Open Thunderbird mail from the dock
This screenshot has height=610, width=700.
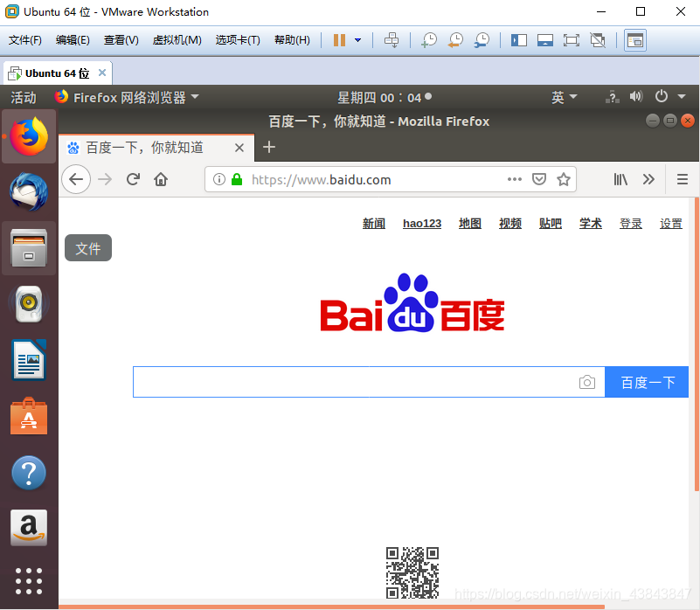29,192
